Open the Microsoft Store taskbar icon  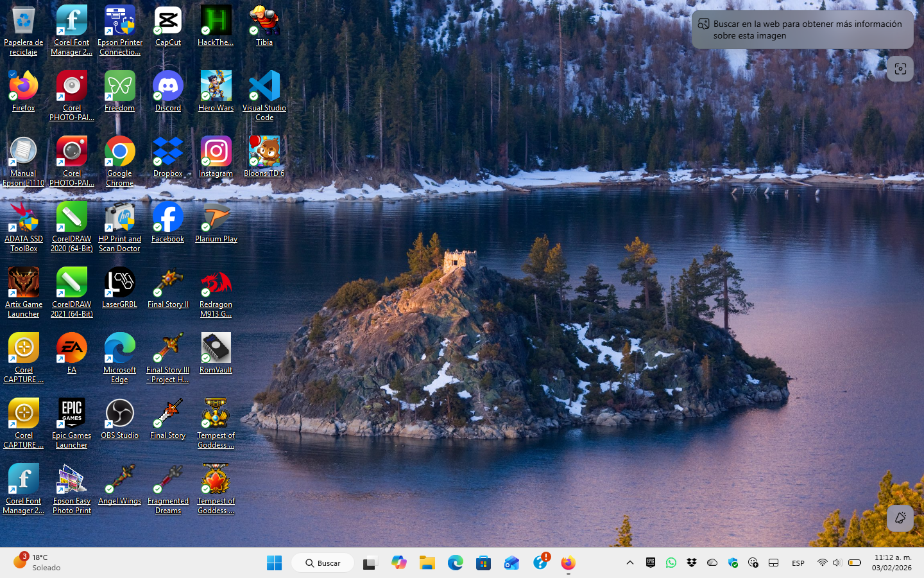coord(483,563)
